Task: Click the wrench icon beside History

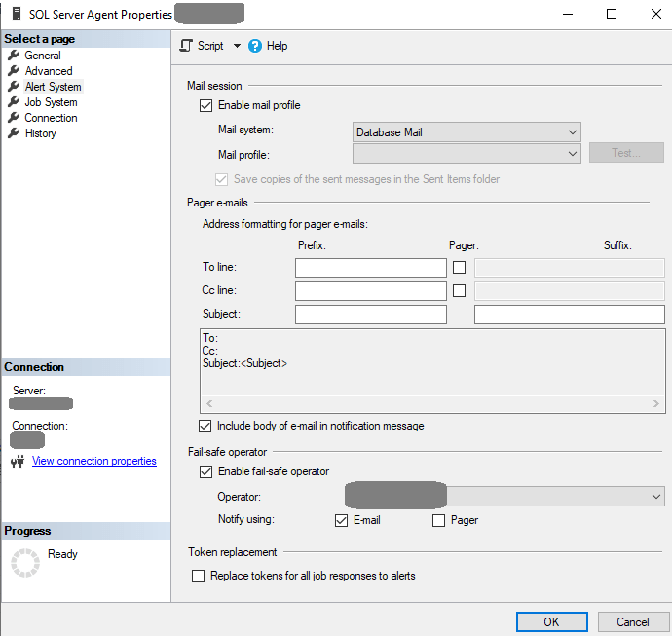Action: point(14,133)
